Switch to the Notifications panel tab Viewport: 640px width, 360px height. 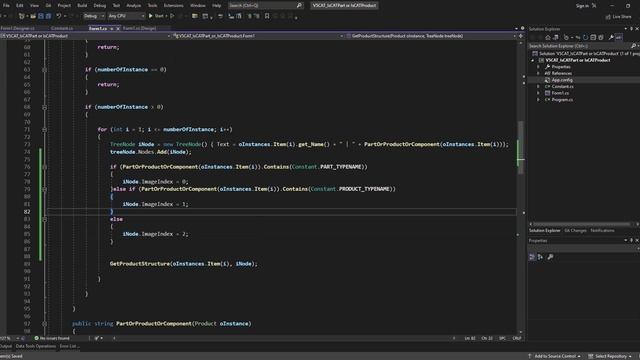coord(602,231)
